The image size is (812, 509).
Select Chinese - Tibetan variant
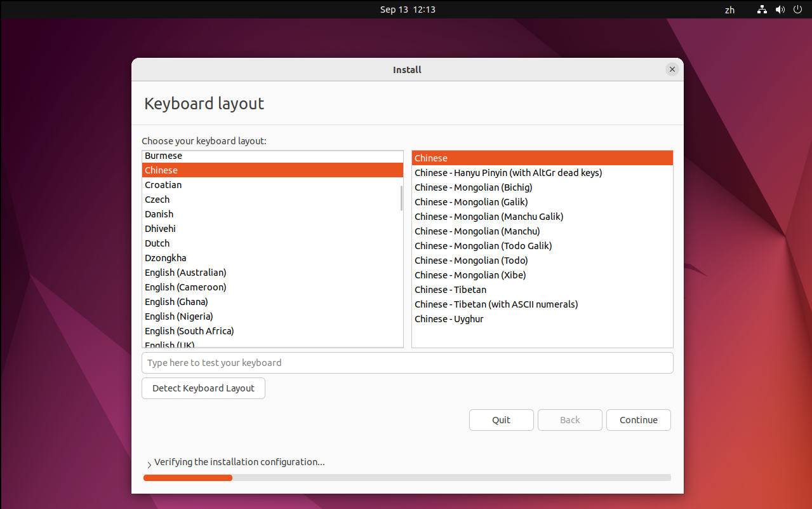pyautogui.click(x=542, y=290)
